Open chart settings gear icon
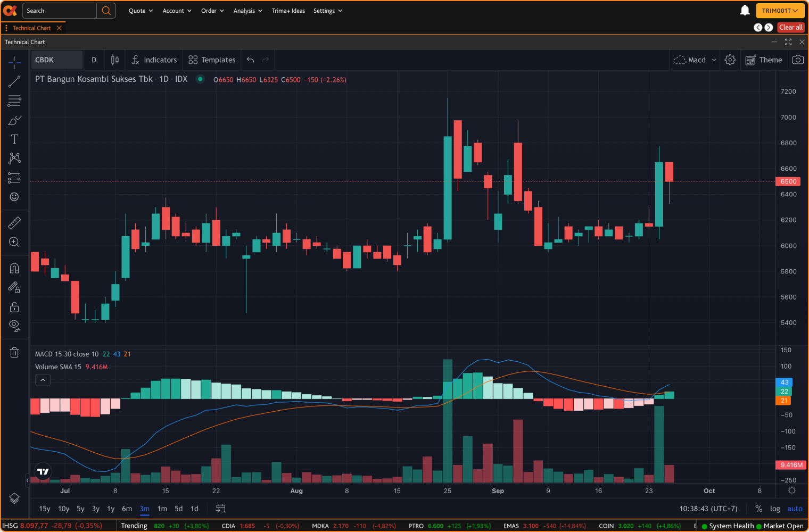 pyautogui.click(x=730, y=60)
